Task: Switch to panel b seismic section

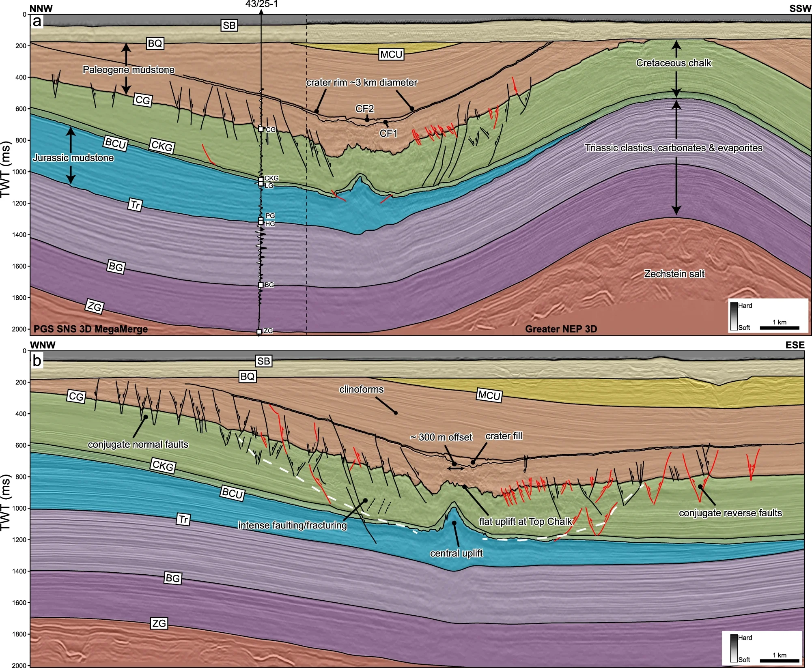Action: click(37, 360)
